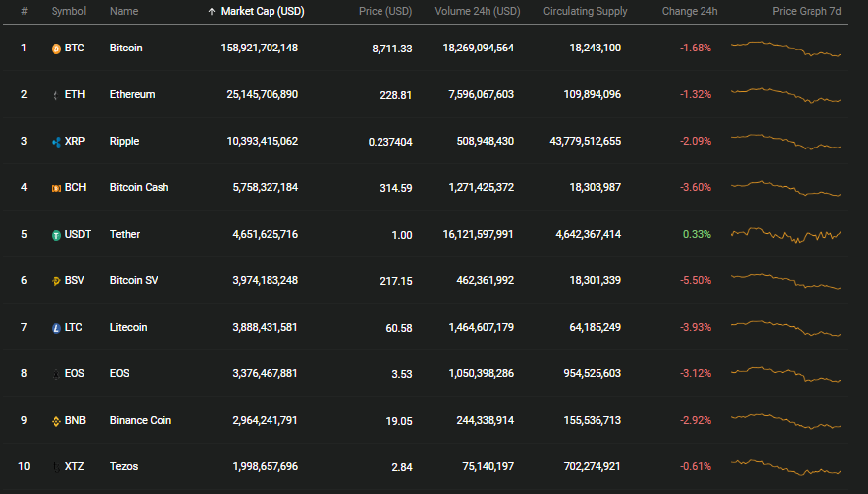Open the Ripple name link
The width and height of the screenshot is (868, 494).
(124, 141)
